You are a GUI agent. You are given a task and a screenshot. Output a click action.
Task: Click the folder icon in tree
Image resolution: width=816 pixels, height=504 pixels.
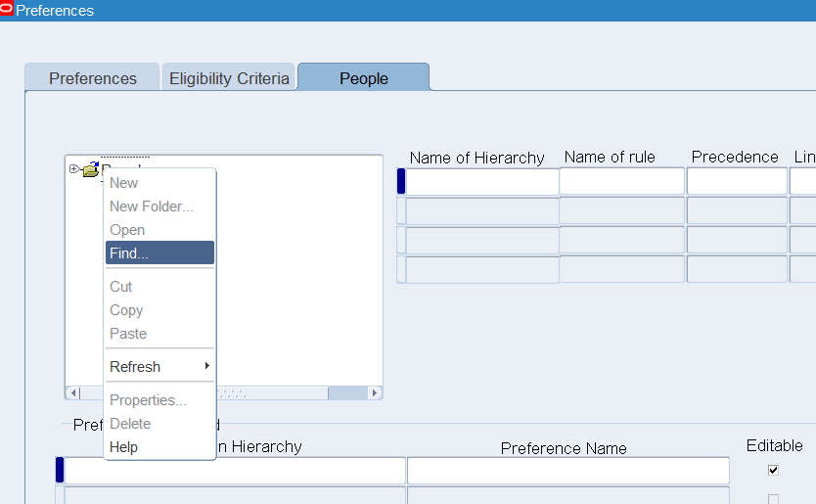coord(91,169)
